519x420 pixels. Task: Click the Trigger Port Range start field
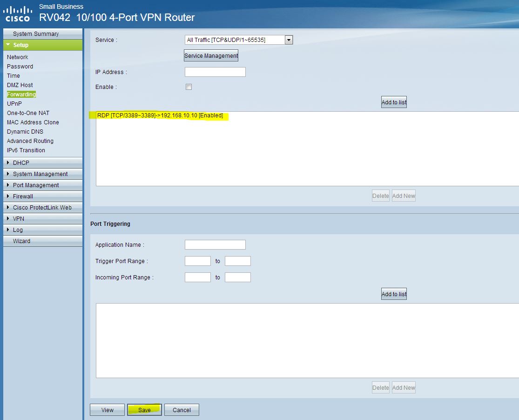(x=198, y=261)
